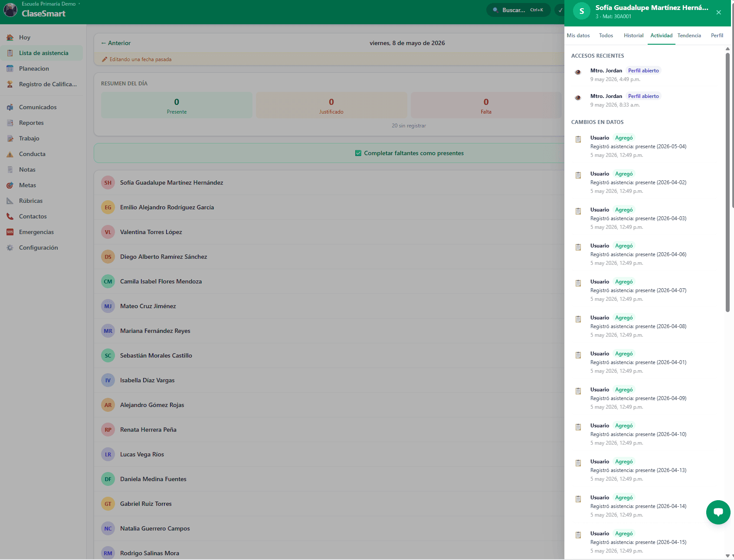Click the panel scrollbar up arrow
Image resolution: width=734 pixels, height=560 pixels.
pos(727,49)
